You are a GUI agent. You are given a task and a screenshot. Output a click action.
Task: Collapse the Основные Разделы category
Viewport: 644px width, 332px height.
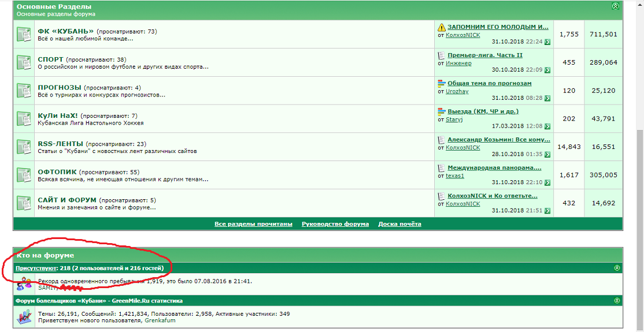coord(615,6)
